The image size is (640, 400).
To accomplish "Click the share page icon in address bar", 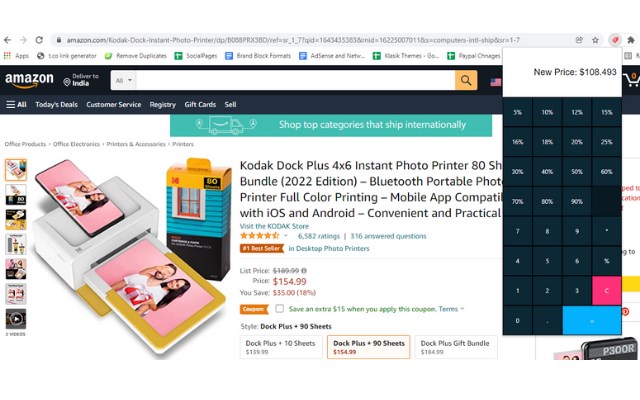I will [579, 40].
